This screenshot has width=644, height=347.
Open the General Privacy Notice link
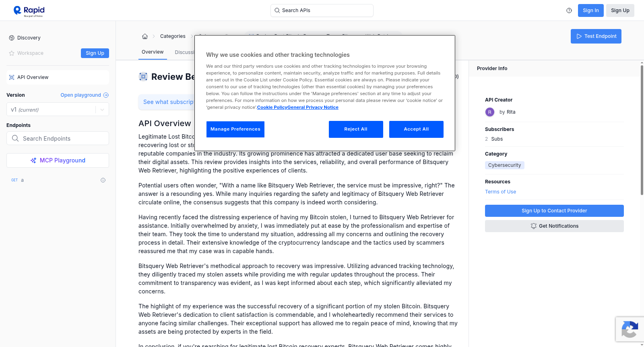click(x=313, y=107)
